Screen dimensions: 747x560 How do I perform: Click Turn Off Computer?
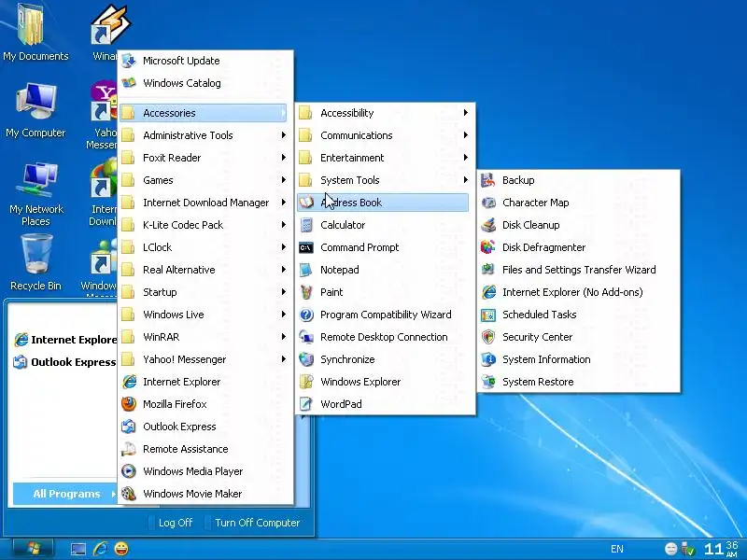[253, 523]
